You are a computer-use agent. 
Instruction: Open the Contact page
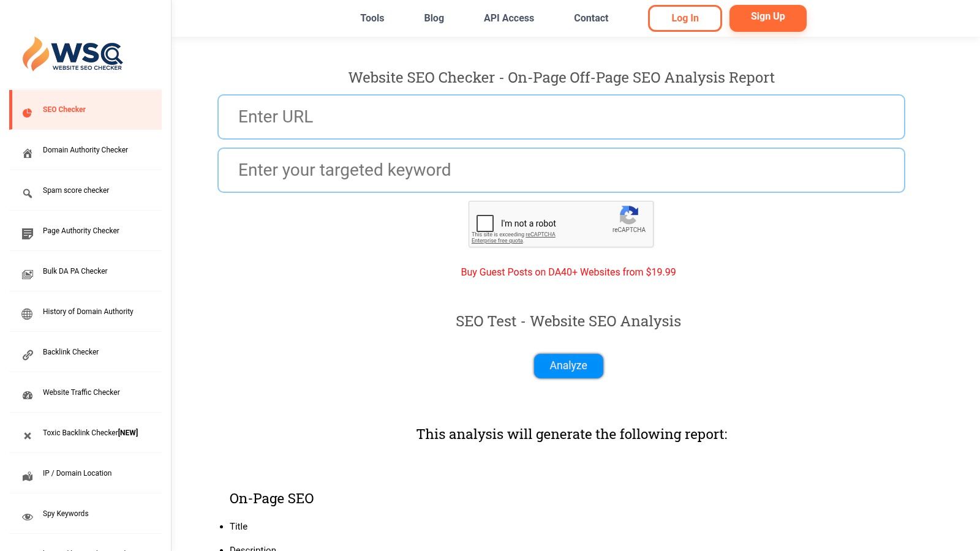(x=591, y=18)
